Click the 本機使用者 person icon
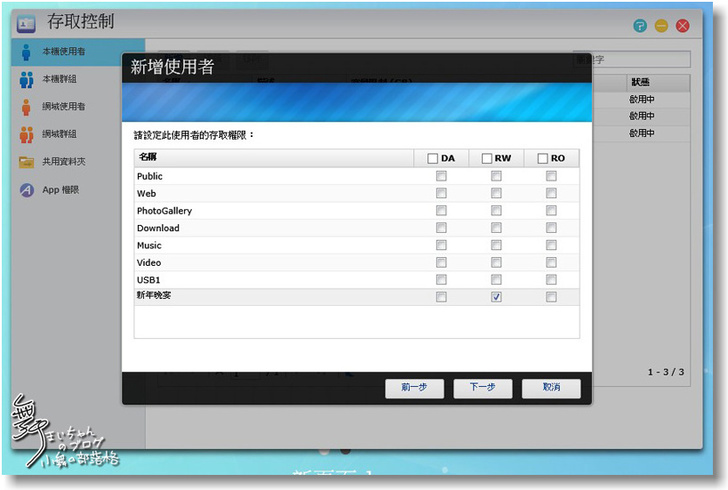 pos(26,52)
